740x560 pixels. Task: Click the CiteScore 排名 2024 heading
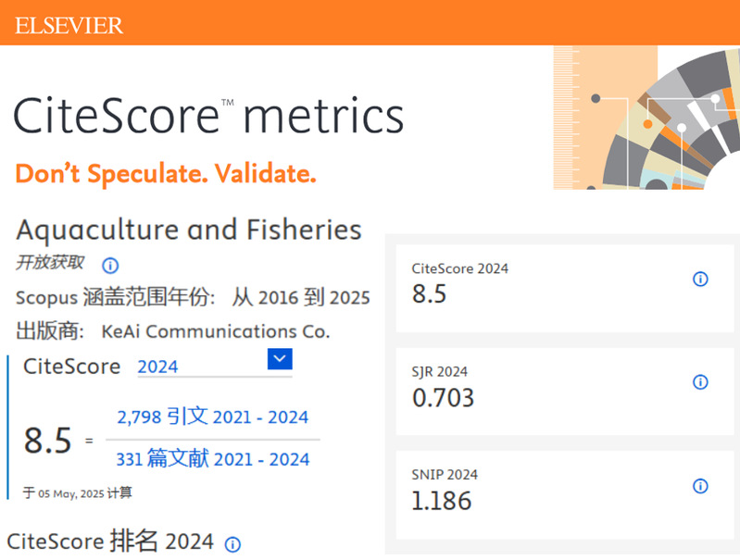click(x=110, y=541)
